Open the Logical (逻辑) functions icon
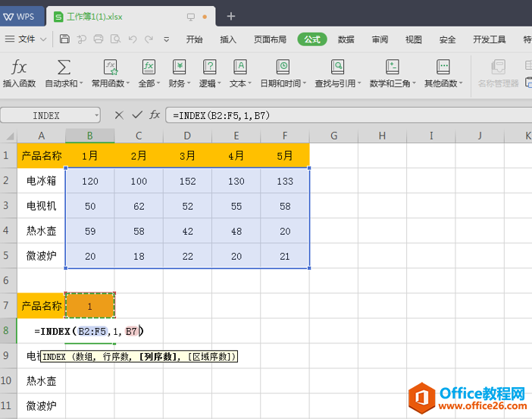532x419 pixels. coord(210,67)
